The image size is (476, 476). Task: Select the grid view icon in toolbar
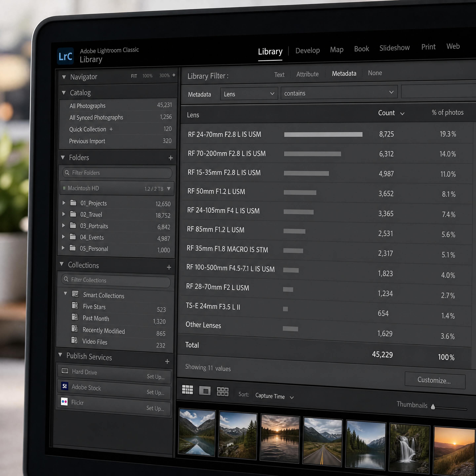click(187, 390)
